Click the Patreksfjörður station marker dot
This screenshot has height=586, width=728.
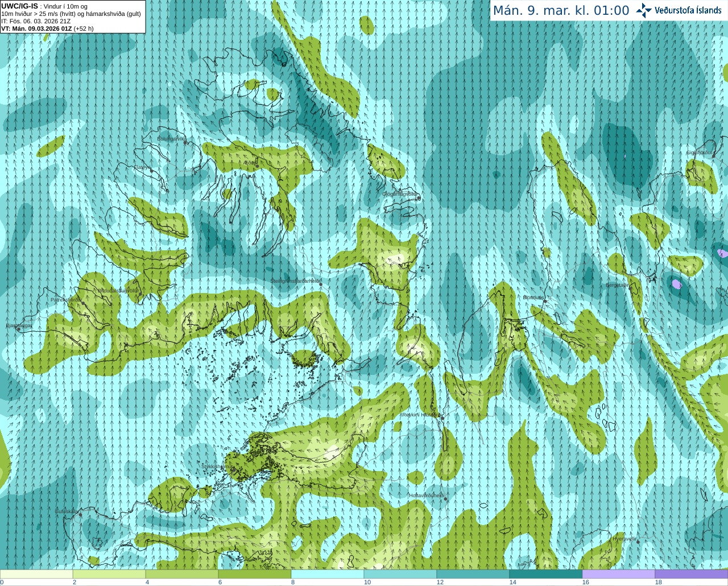83,303
